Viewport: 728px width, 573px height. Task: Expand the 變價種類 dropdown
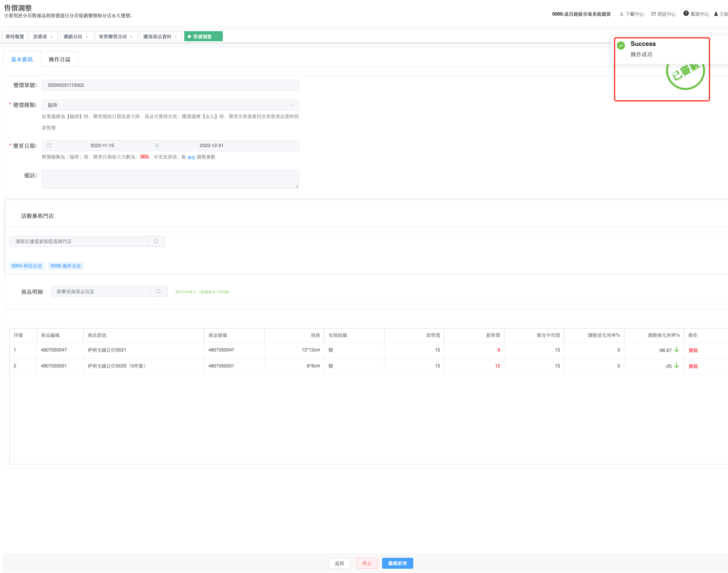pos(292,105)
